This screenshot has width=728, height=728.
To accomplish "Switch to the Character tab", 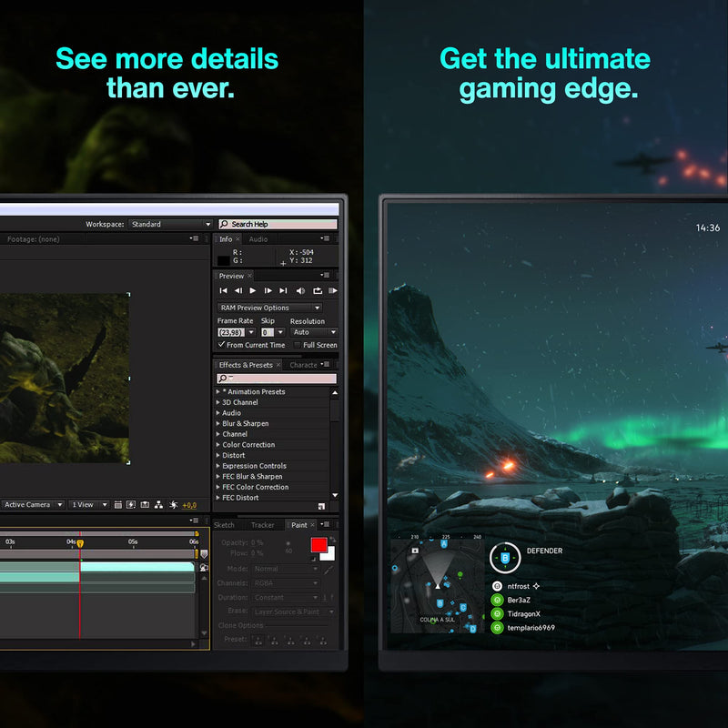I will tap(303, 365).
